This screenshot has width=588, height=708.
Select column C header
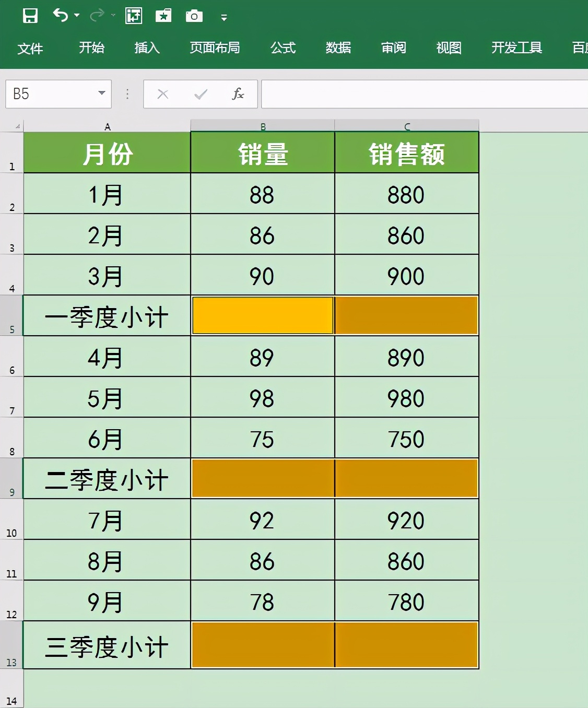point(407,126)
